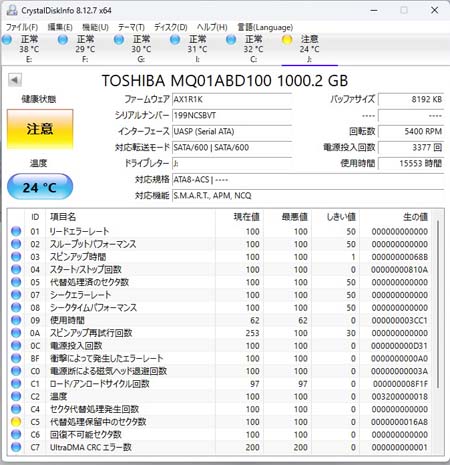
Task: Click the drive letter field J:
Action: tap(232, 163)
